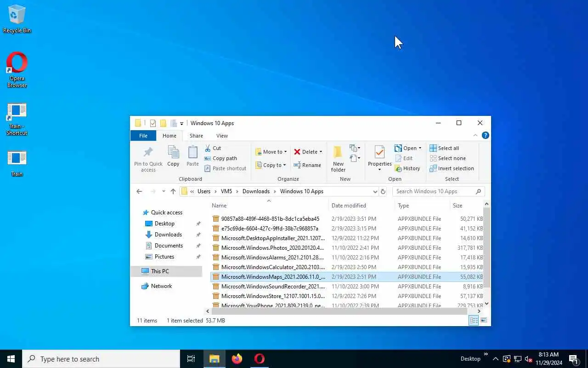Click the horizontal scrollbar in file list
This screenshot has width=588, height=368.
coord(340,311)
